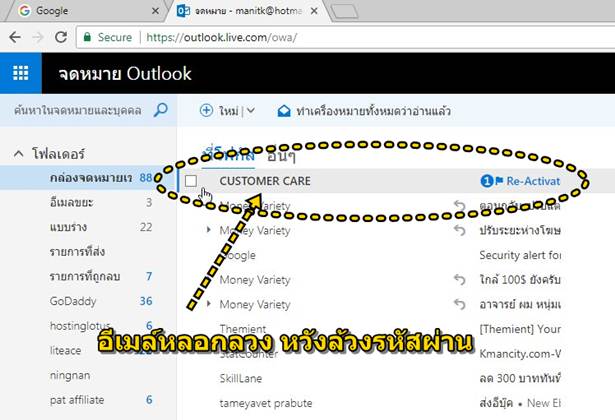Click reply arrow on อาจารย์ ผม email
615x420 pixels.
coord(459,304)
